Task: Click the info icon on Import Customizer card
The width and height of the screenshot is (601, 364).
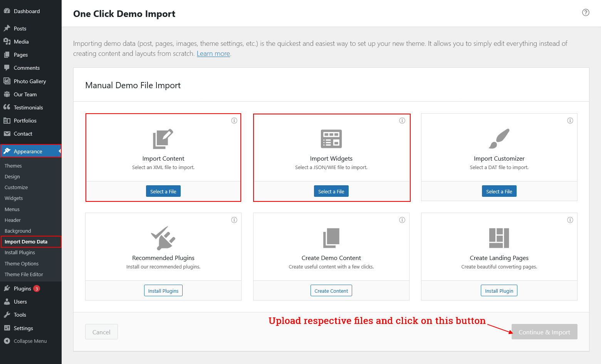Action: [570, 121]
